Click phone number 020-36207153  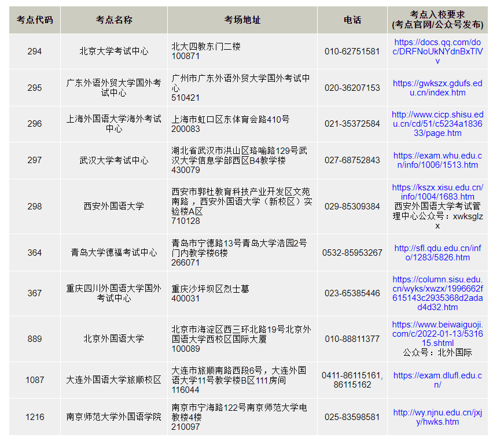pyautogui.click(x=352, y=88)
